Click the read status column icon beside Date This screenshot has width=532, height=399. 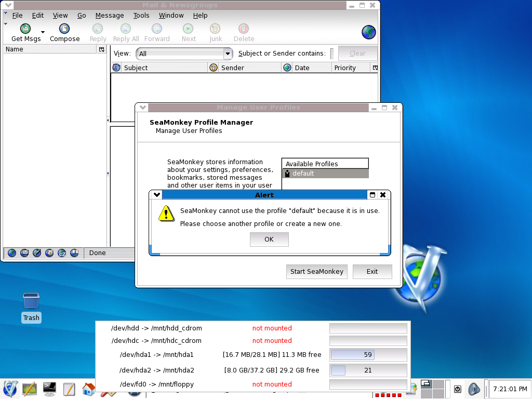pyautogui.click(x=287, y=68)
